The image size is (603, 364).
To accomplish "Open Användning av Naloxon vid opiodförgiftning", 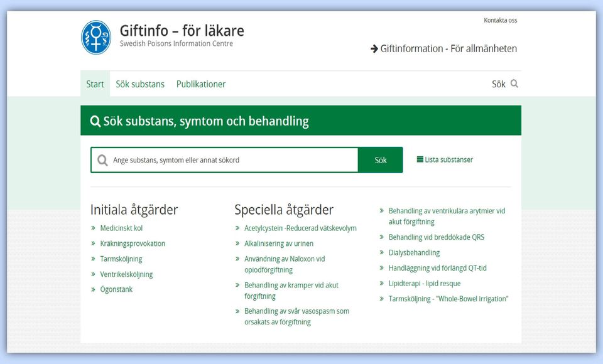I will (x=285, y=264).
